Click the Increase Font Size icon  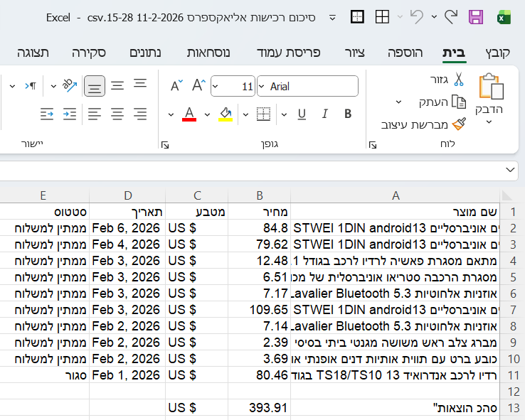[x=198, y=87]
